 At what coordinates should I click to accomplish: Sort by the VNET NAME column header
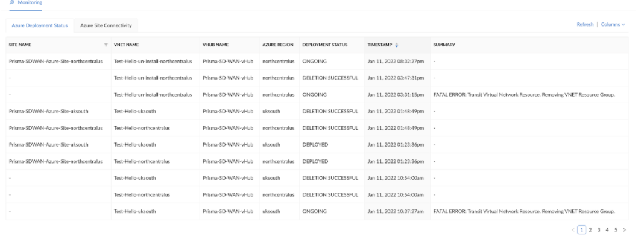coord(127,45)
